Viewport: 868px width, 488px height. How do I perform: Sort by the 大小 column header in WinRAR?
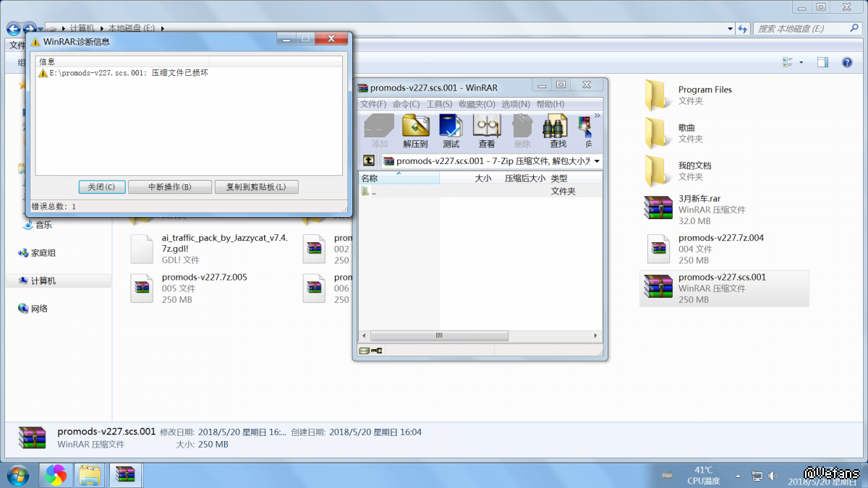[469, 178]
